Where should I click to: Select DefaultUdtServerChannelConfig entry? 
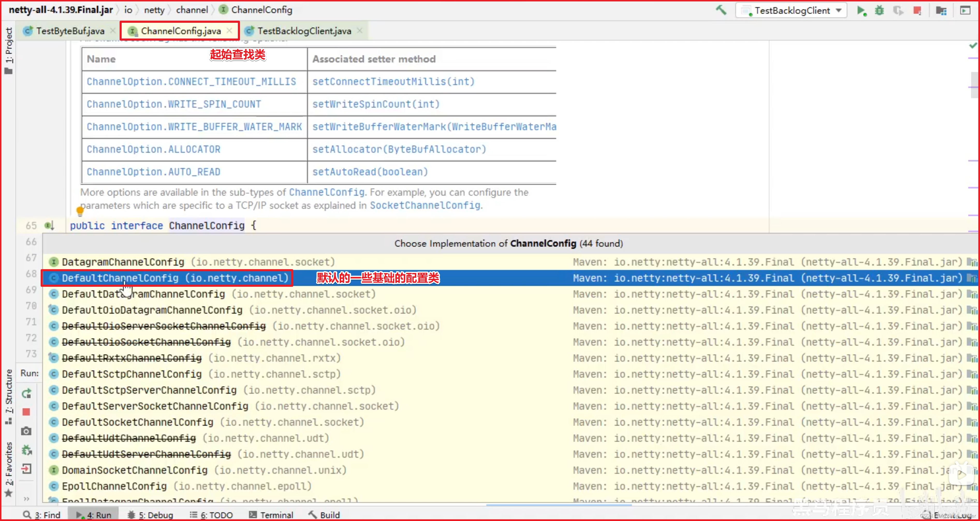click(x=510, y=454)
